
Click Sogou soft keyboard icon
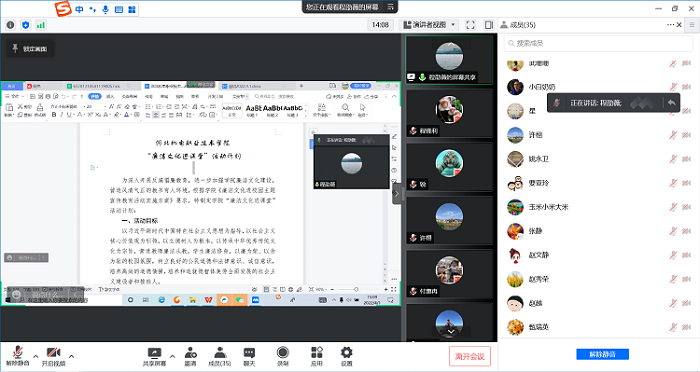point(119,9)
